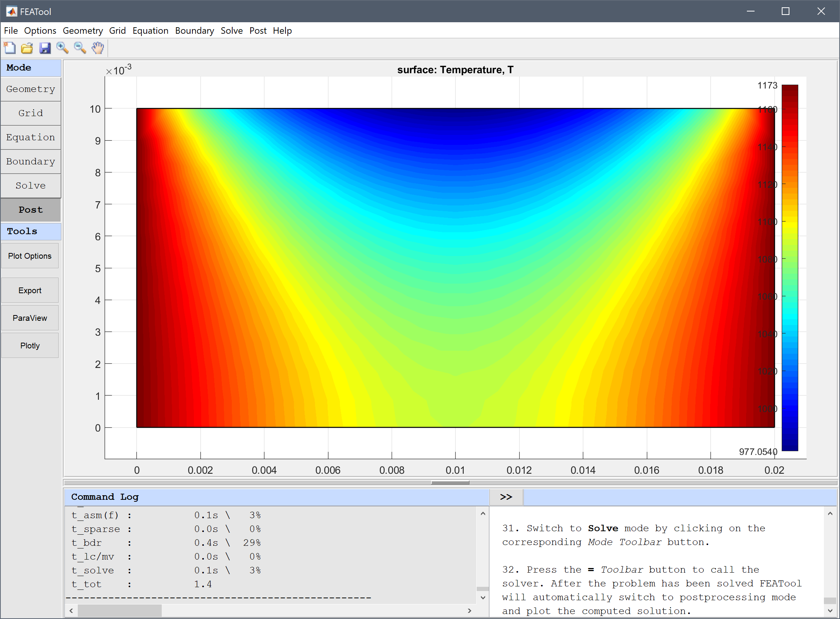Switch to Boundary mode button

pyautogui.click(x=31, y=161)
